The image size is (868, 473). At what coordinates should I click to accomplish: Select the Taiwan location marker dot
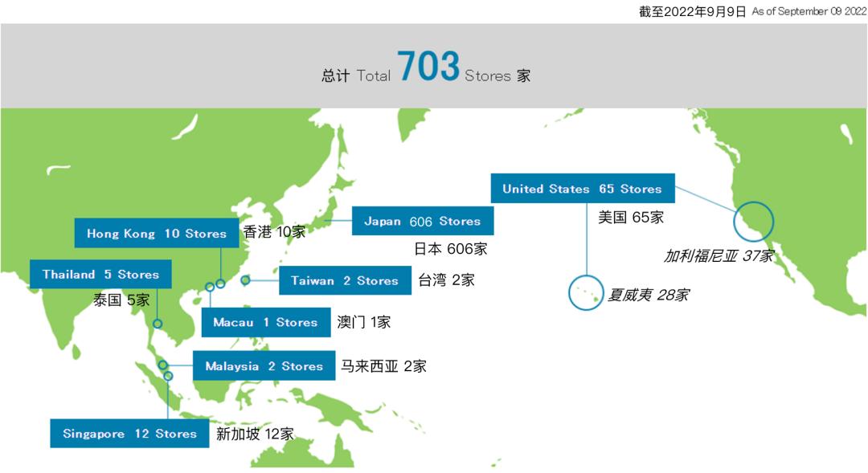coord(244,279)
